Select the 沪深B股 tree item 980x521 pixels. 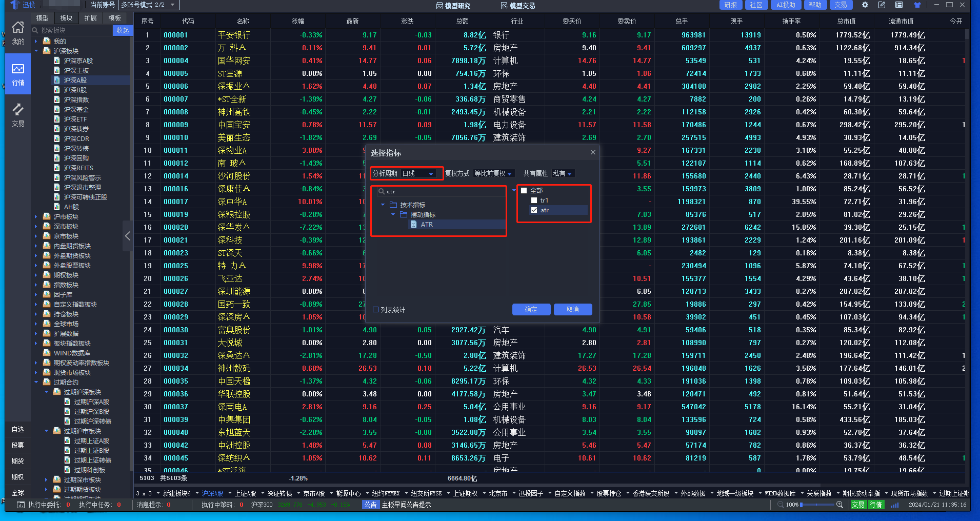(75, 90)
